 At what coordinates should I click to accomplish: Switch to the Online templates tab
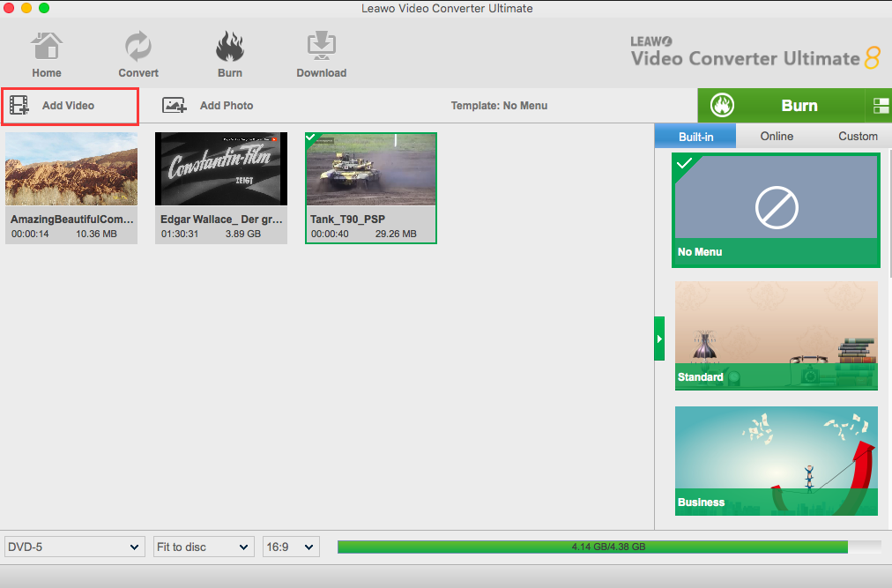777,136
